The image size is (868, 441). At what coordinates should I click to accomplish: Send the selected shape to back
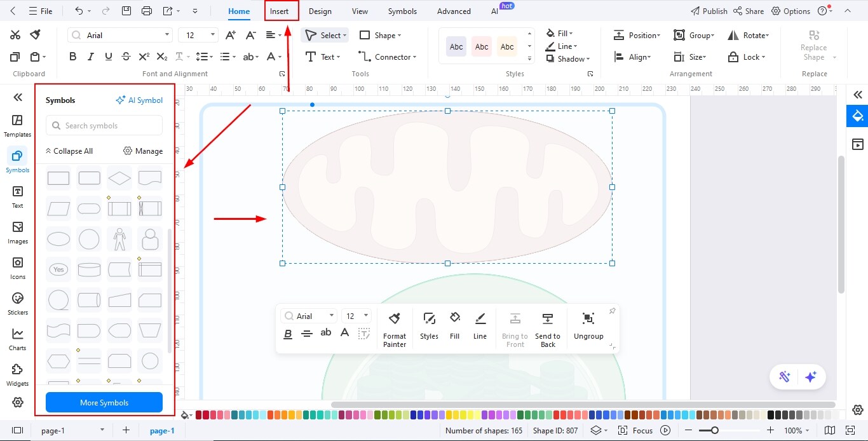click(547, 327)
